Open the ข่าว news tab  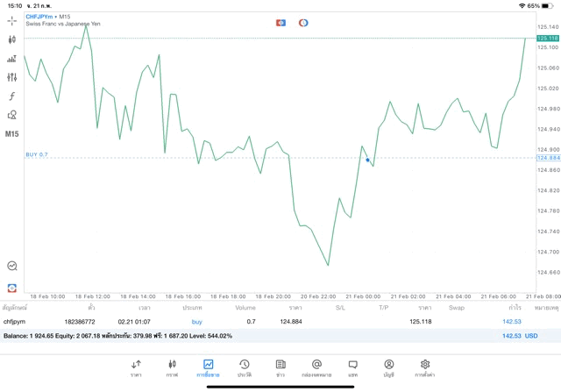click(280, 367)
